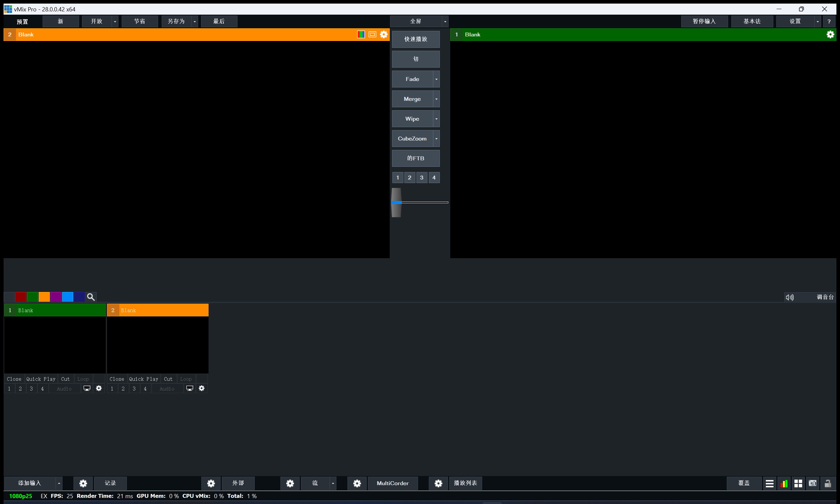Click snapshot camera icon in bottom bar

tap(812, 483)
